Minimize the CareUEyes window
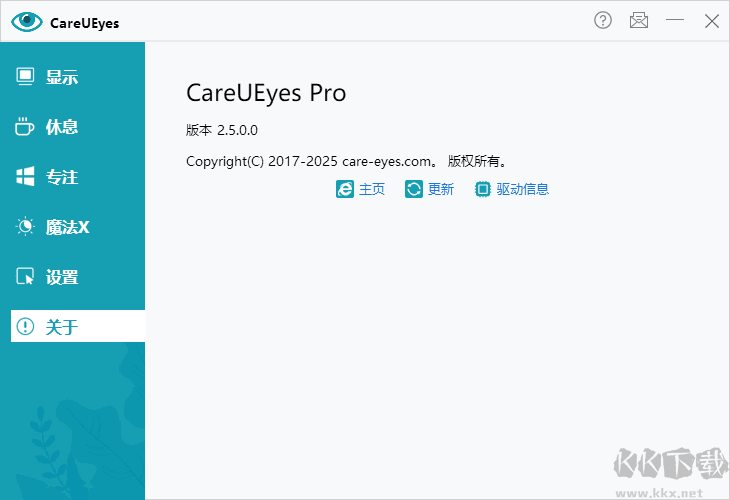Image resolution: width=730 pixels, height=500 pixels. point(675,20)
